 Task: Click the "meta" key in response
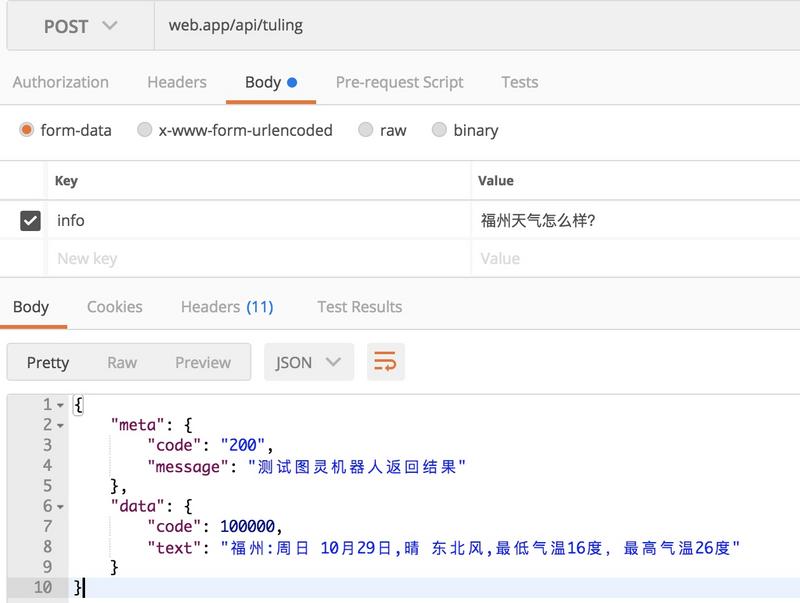tap(137, 425)
